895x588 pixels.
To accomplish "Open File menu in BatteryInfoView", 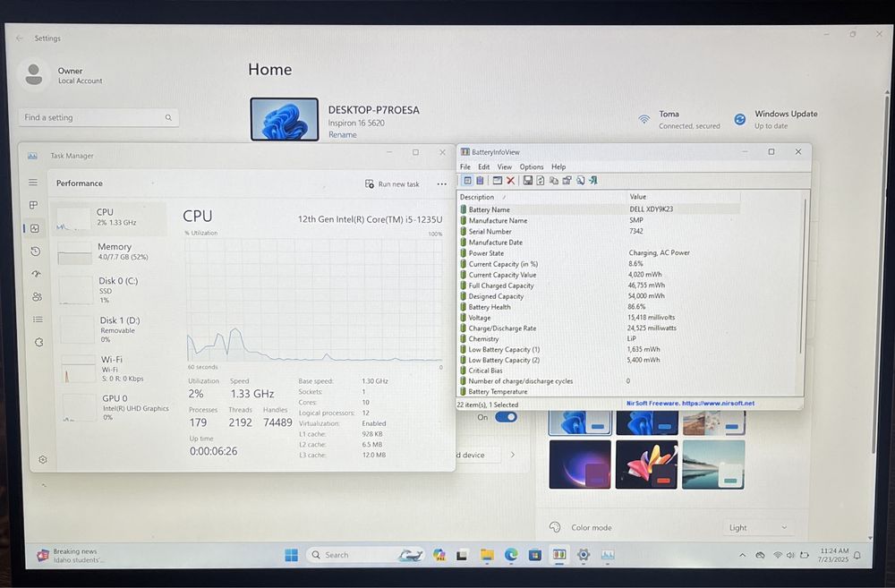I will coord(465,166).
